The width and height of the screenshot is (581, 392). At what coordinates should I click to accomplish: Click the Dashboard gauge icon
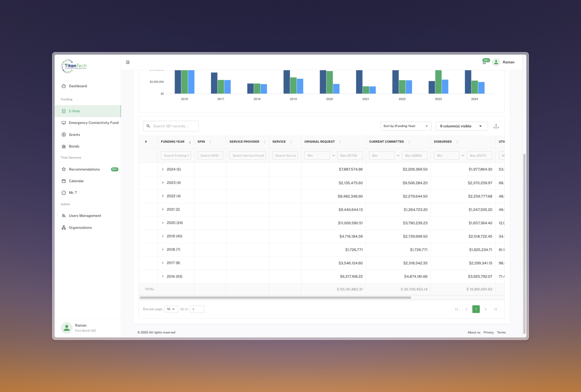[64, 86]
